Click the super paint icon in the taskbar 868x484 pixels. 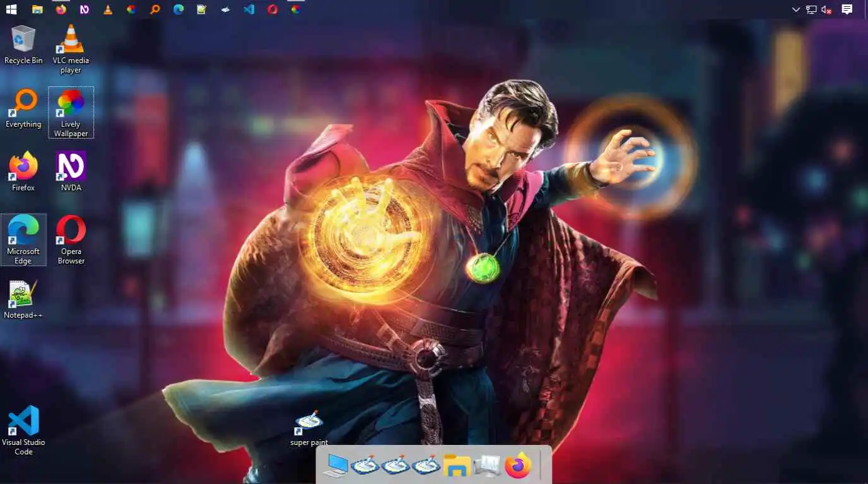coord(225,9)
